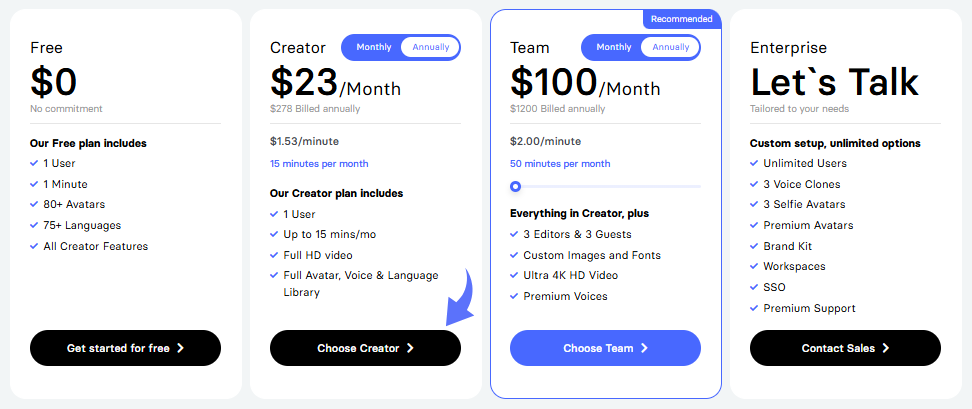
Task: Click chevron icon on Choose Team button
Action: [645, 348]
